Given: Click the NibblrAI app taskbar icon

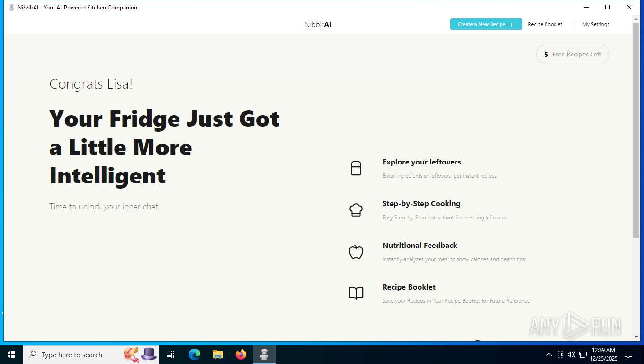Looking at the screenshot, I should click(264, 355).
